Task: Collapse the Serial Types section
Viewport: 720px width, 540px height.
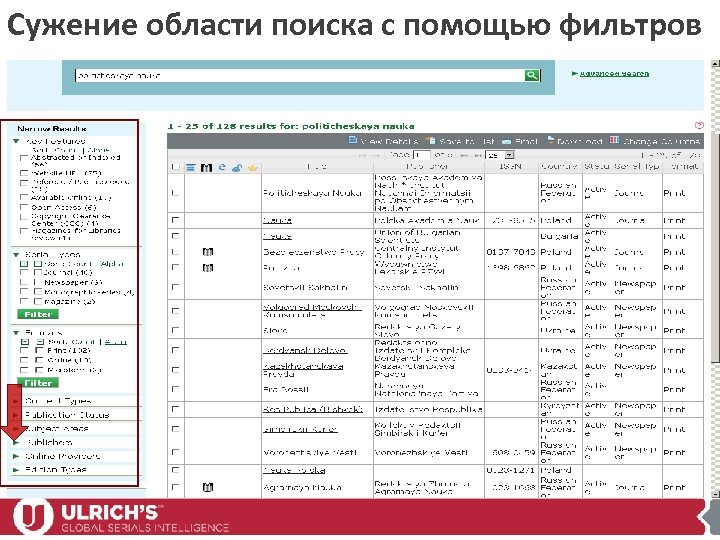Action: [16, 254]
